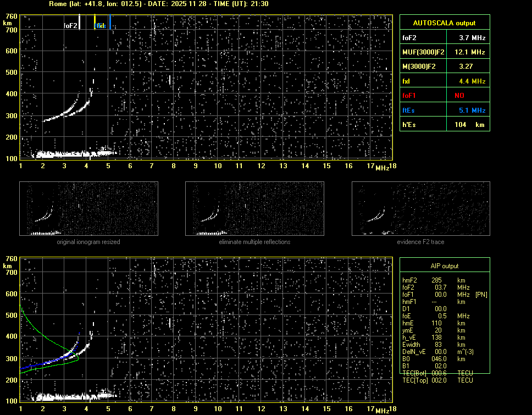Click the blue ftEs 5.1 MHz value
Screen dimensions: 532x415
(x=472, y=110)
